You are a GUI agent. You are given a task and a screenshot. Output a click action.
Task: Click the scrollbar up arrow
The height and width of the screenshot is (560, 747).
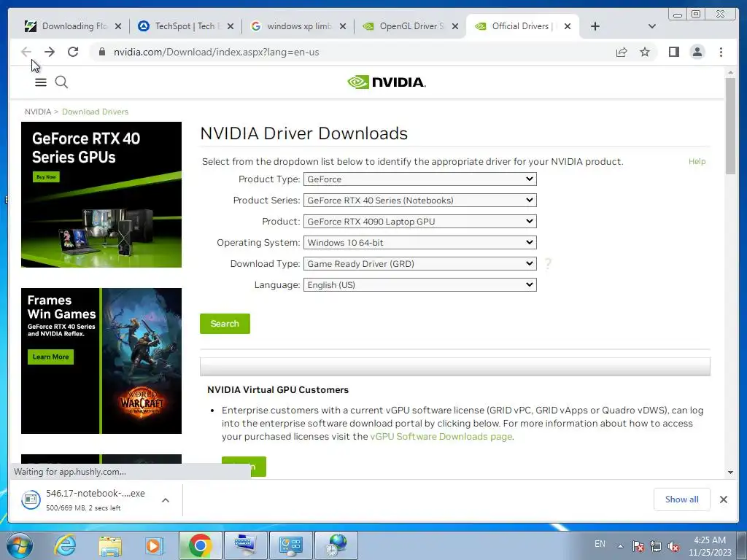pyautogui.click(x=730, y=73)
